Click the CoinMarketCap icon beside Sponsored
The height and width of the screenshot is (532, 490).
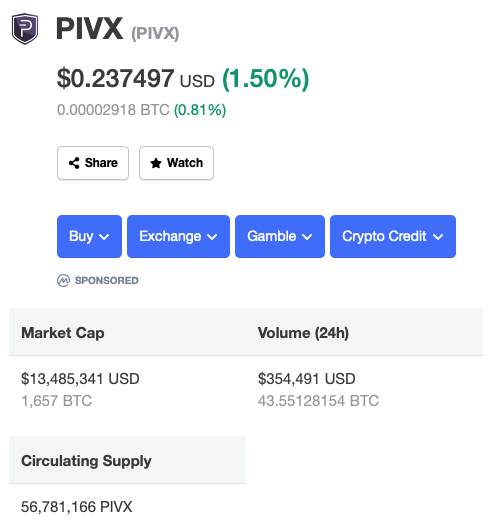pyautogui.click(x=63, y=281)
